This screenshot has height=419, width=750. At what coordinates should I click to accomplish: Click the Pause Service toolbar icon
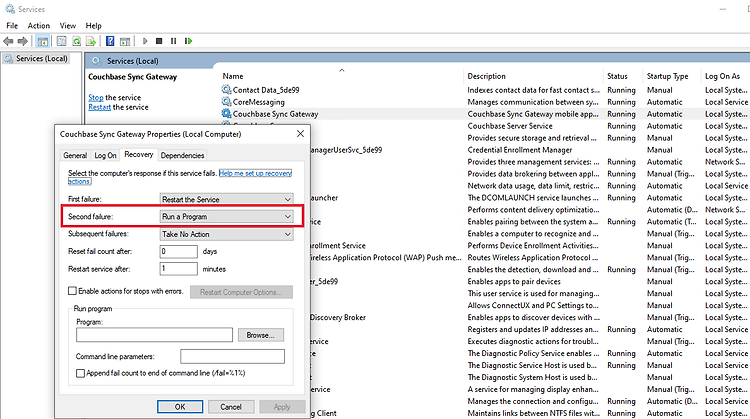pos(174,41)
